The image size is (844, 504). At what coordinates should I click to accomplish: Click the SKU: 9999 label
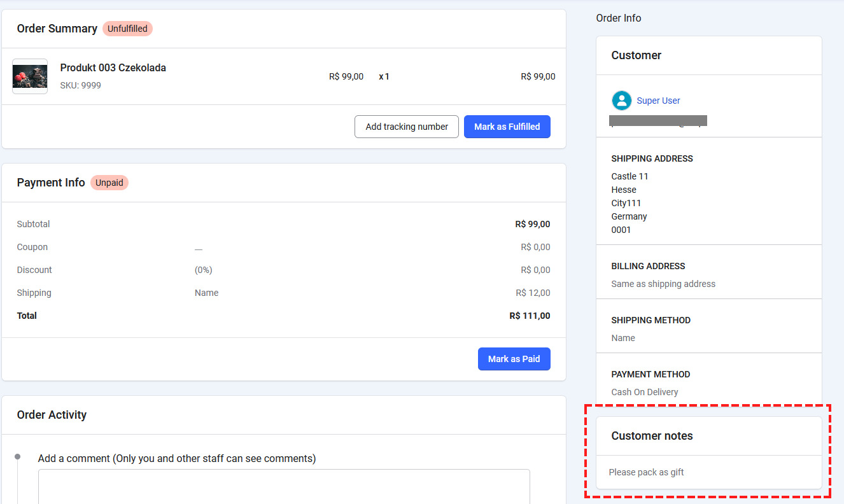tap(80, 85)
